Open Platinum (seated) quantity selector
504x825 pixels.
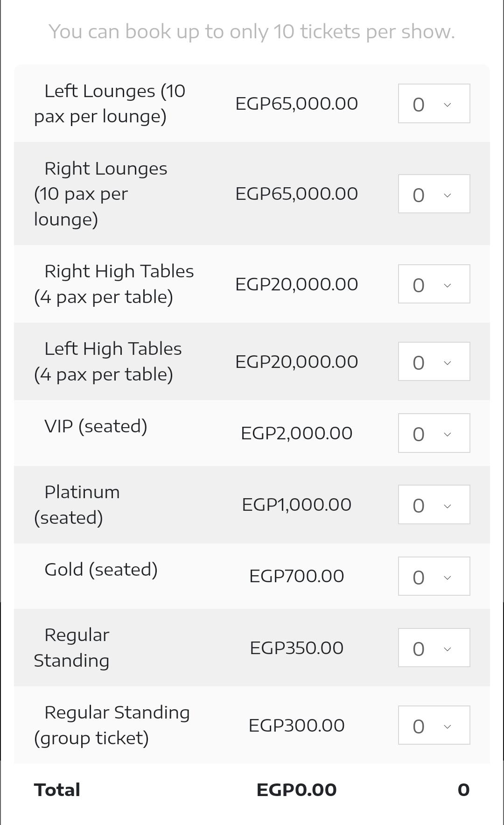(434, 505)
